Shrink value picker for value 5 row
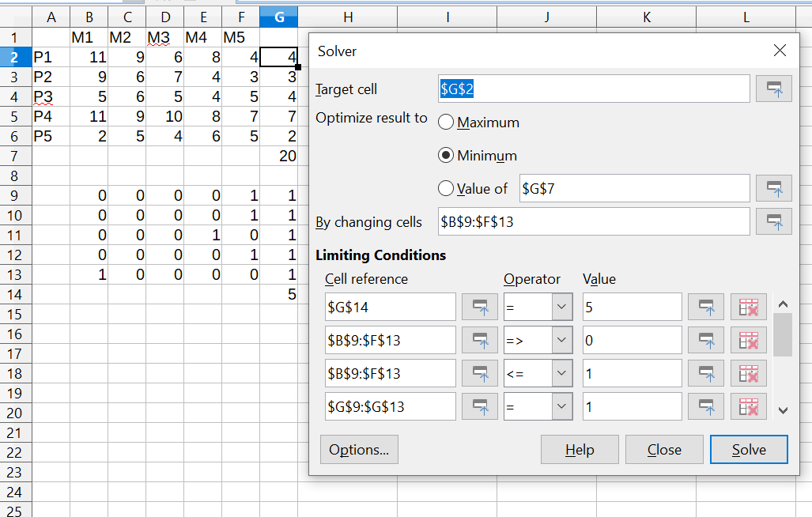Screen dimensions: 812x517 pyautogui.click(x=706, y=307)
